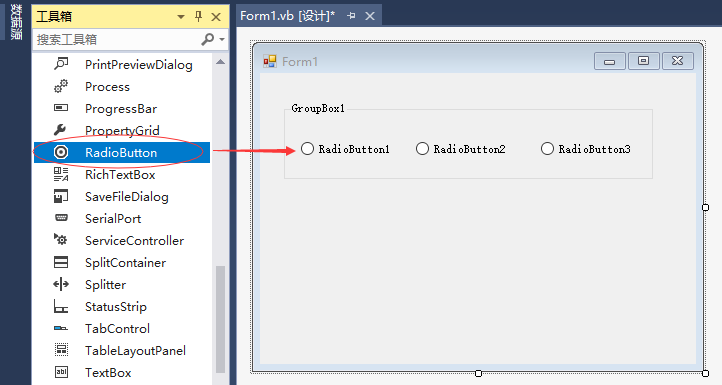Click the RichTextBox icon
The image size is (722, 385).
61,174
